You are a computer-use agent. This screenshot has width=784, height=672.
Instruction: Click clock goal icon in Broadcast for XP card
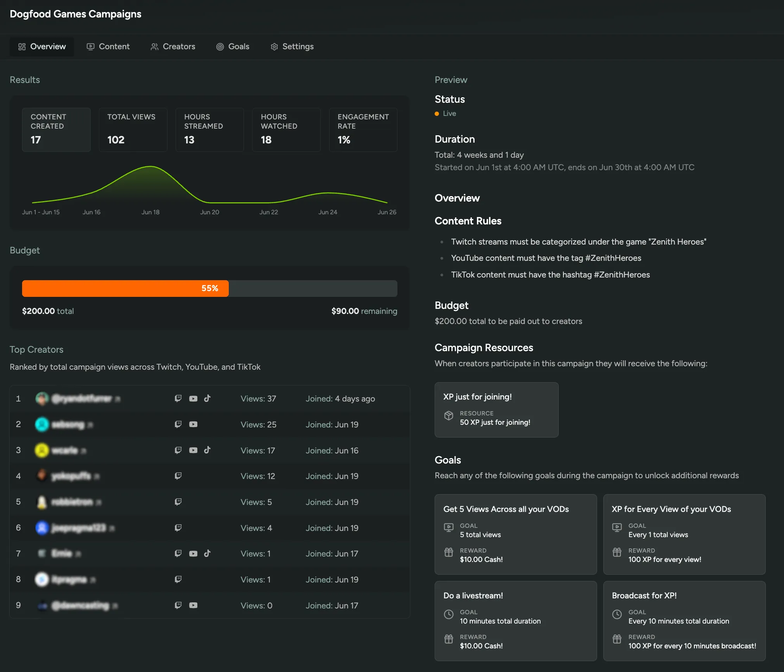pos(617,614)
